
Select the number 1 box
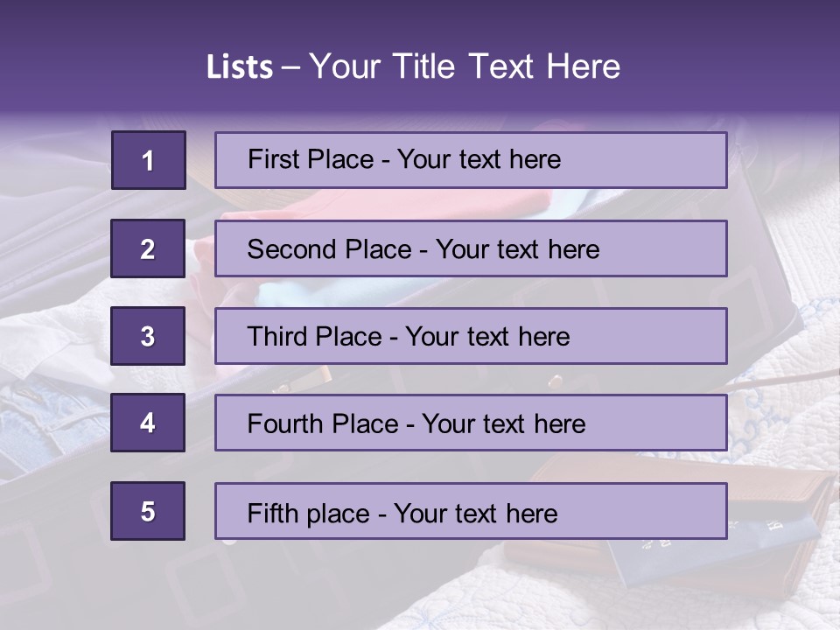(x=149, y=160)
